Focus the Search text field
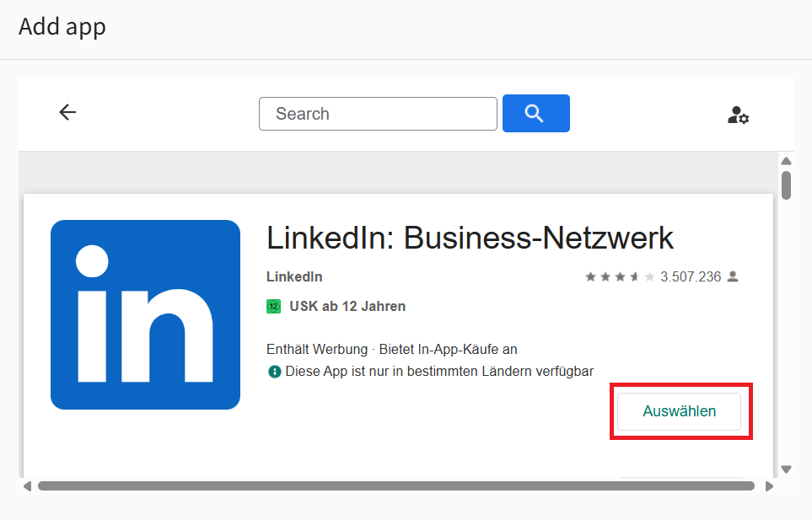 pos(378,114)
